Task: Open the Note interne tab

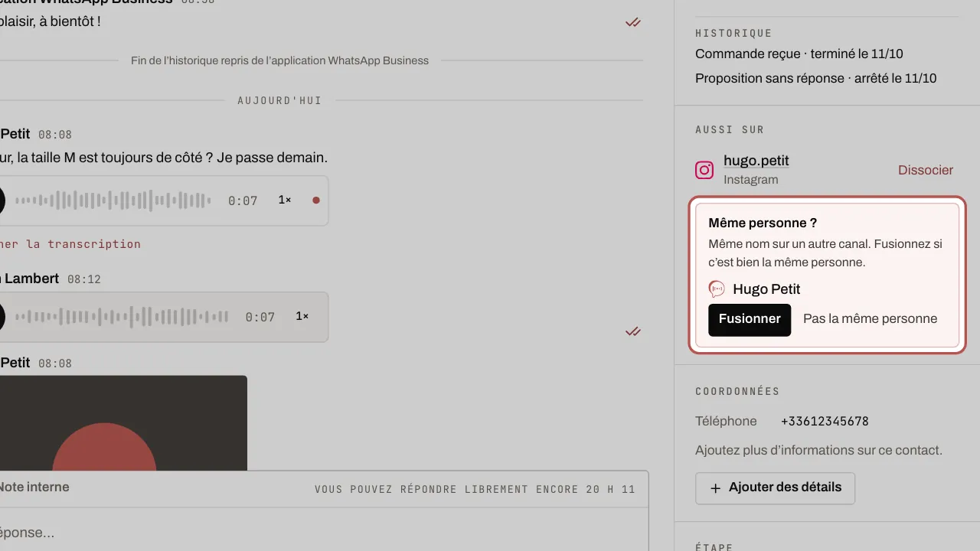Action: click(34, 487)
